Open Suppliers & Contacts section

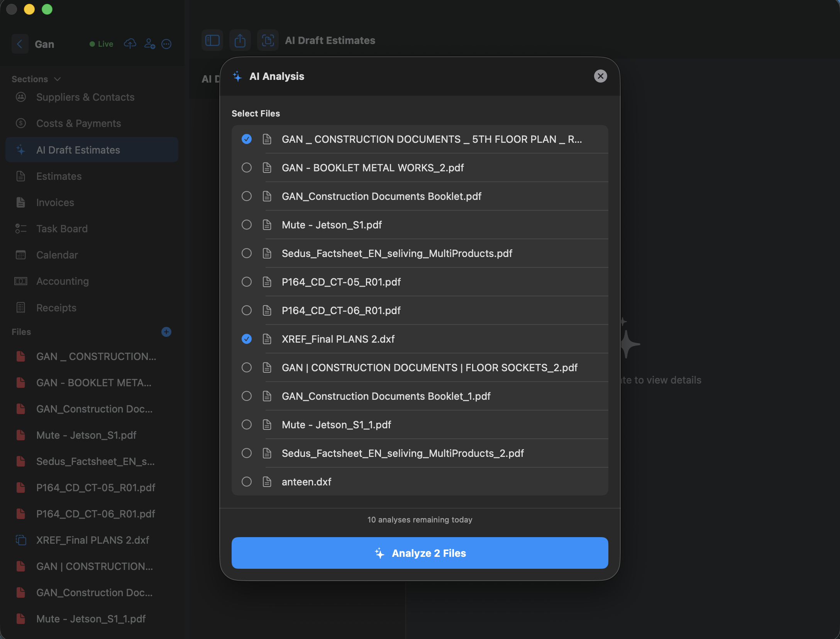pyautogui.click(x=92, y=97)
